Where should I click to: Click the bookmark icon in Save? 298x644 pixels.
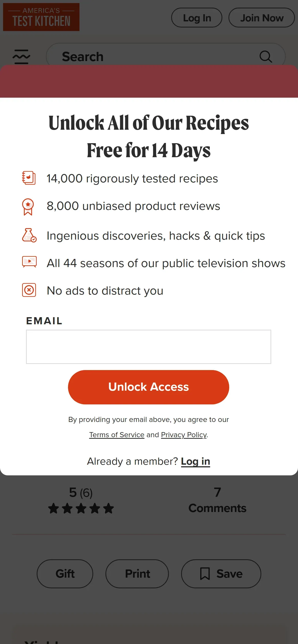[x=205, y=574]
